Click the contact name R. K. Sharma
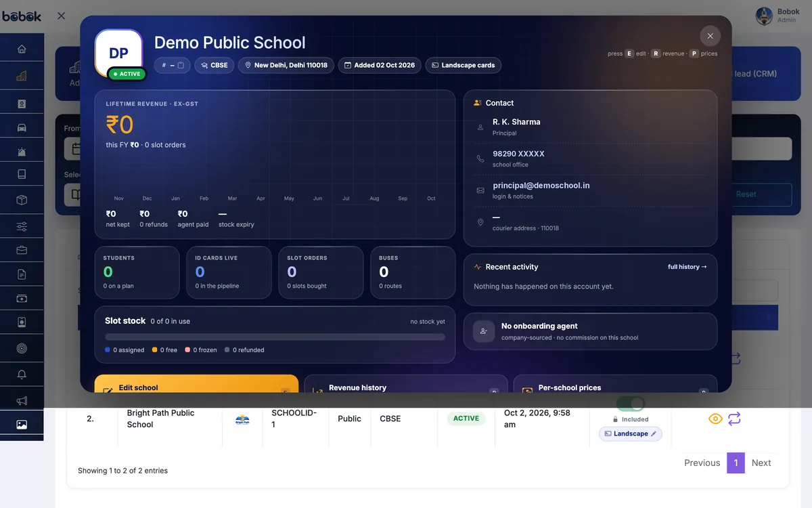812x508 pixels. coord(516,122)
